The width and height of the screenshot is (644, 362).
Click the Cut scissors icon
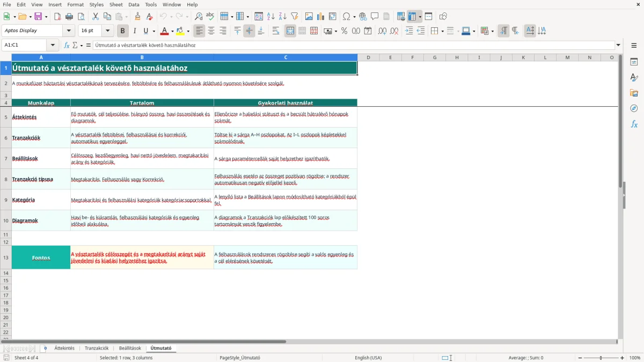point(96,17)
